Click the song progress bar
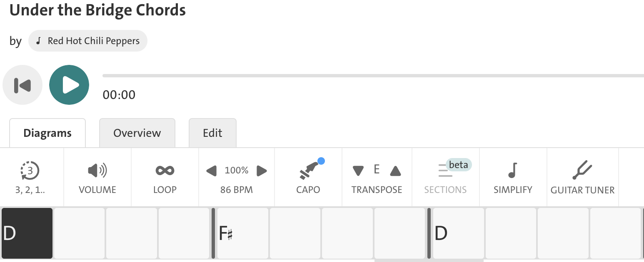This screenshot has width=644, height=262. [x=373, y=76]
